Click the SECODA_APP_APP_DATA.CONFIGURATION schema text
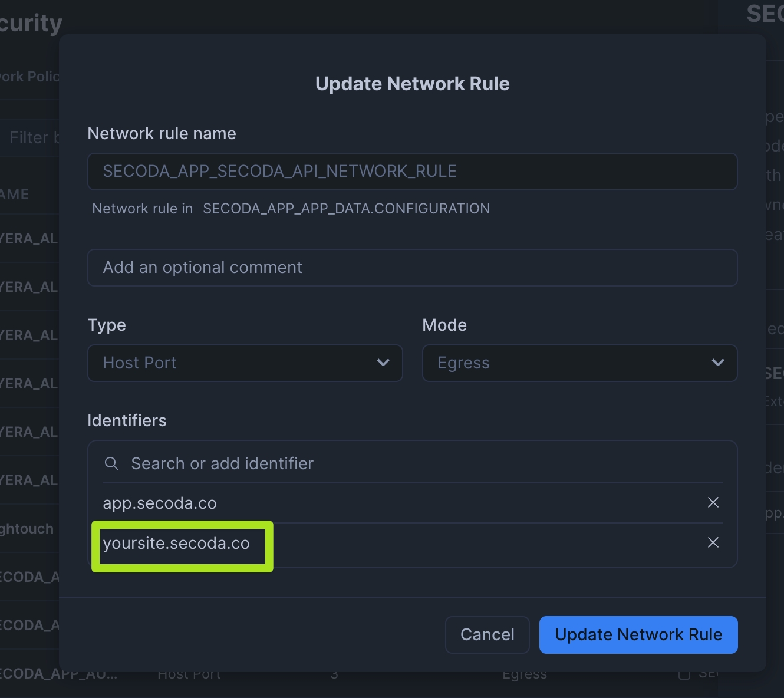Image resolution: width=784 pixels, height=698 pixels. coord(346,209)
